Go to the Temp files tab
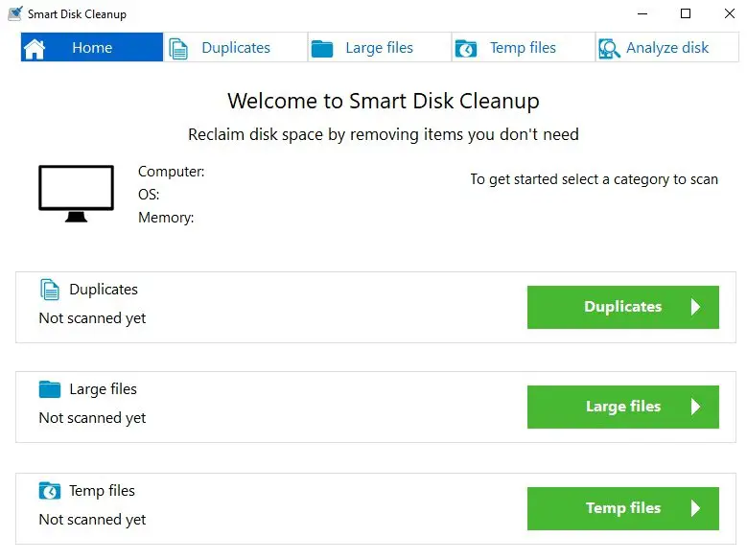747x560 pixels. tap(523, 48)
